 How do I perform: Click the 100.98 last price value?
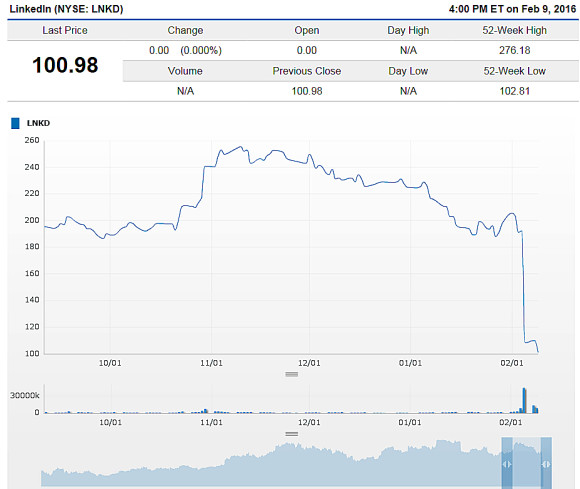click(x=65, y=65)
